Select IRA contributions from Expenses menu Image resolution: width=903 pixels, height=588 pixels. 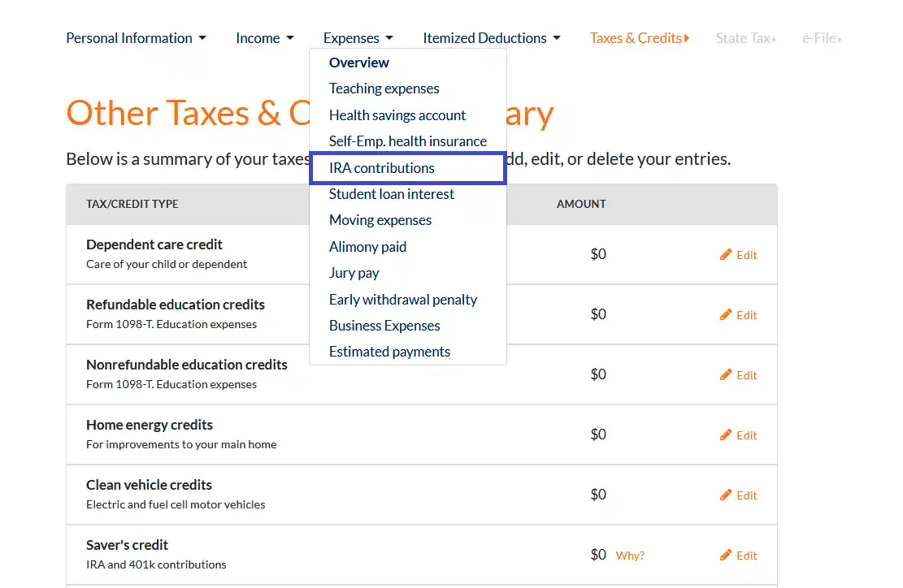381,168
